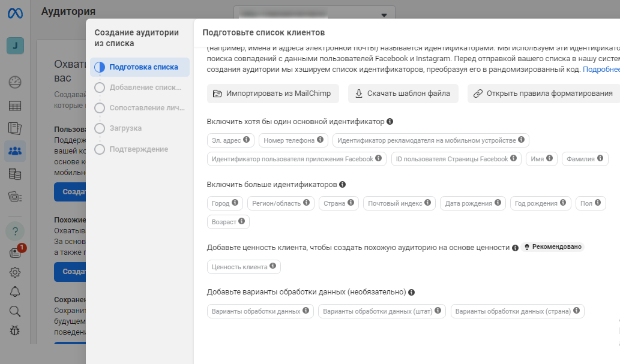
Task: Click ID пользователя Страницы Facebook chip
Action: click(x=456, y=159)
